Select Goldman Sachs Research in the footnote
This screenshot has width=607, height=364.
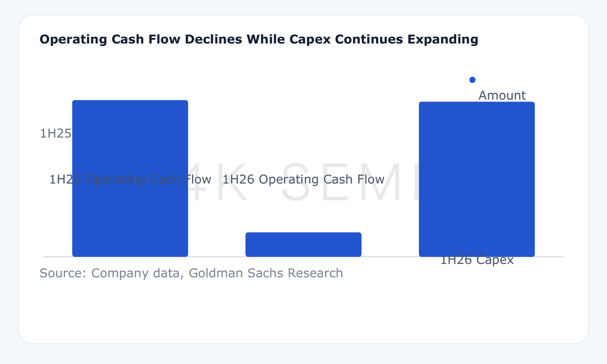point(266,273)
